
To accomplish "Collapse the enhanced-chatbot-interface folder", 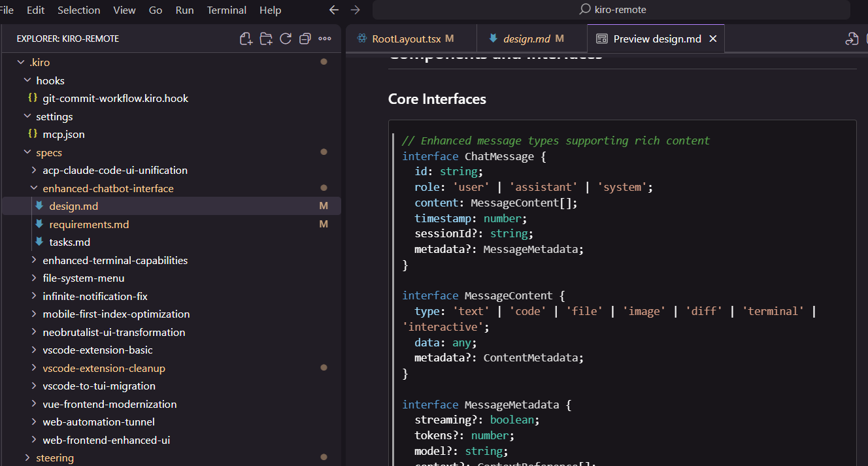I will [x=108, y=188].
